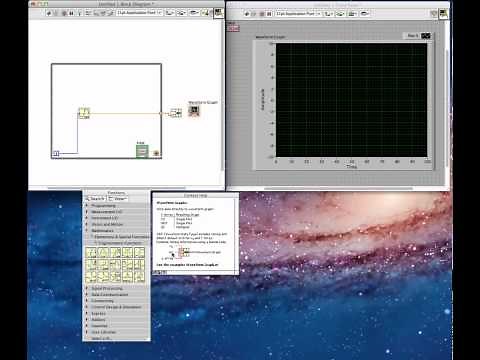Click the examples link in Context Help
The height and width of the screenshot is (360, 480).
coord(188,265)
